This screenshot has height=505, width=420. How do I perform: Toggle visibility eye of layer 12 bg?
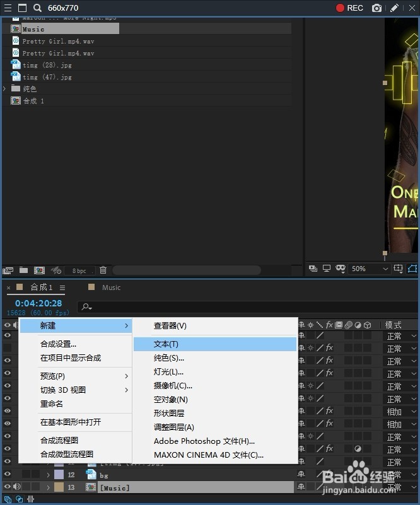[x=7, y=474]
